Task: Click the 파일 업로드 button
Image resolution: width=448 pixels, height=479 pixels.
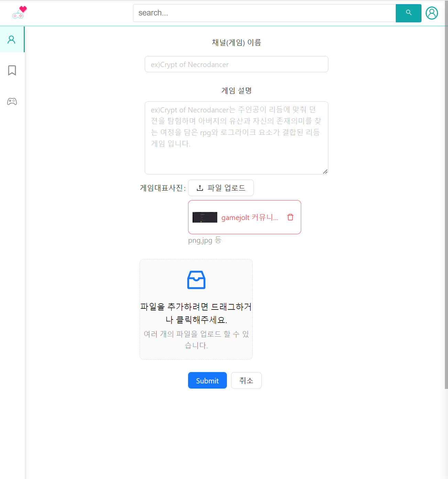Action: pyautogui.click(x=221, y=188)
